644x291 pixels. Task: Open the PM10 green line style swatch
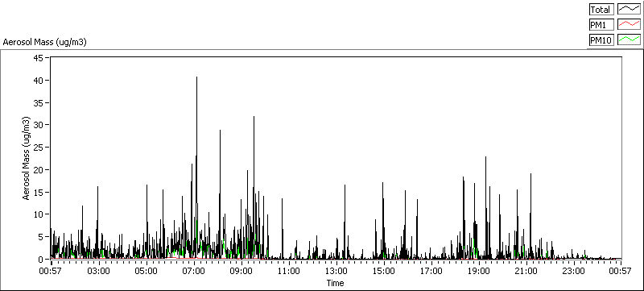click(x=629, y=39)
